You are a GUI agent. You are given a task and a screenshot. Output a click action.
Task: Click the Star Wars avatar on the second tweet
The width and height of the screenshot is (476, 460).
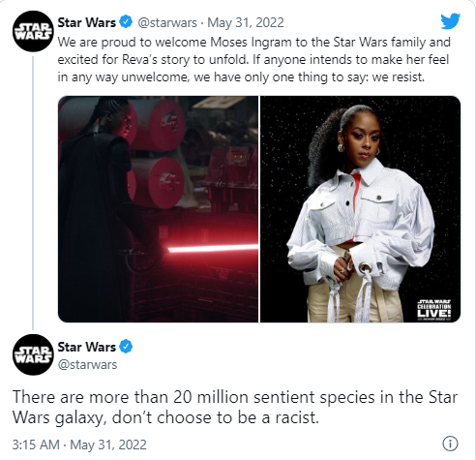(33, 354)
